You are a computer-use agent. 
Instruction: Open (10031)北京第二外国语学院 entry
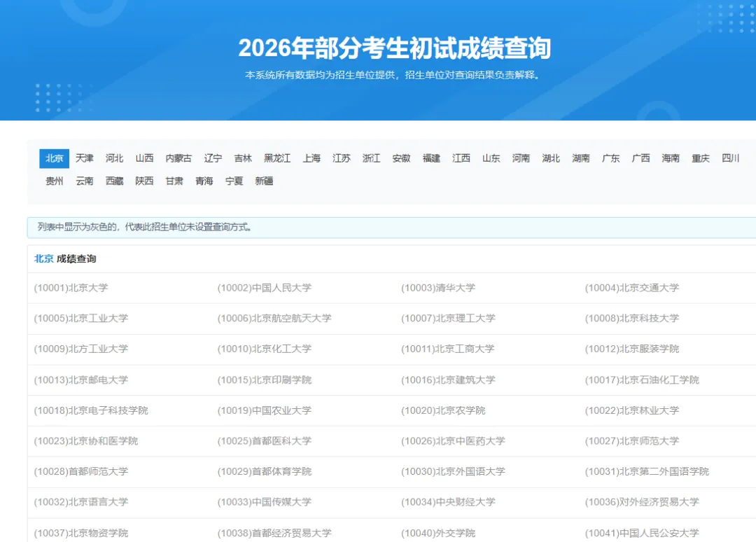tap(647, 471)
